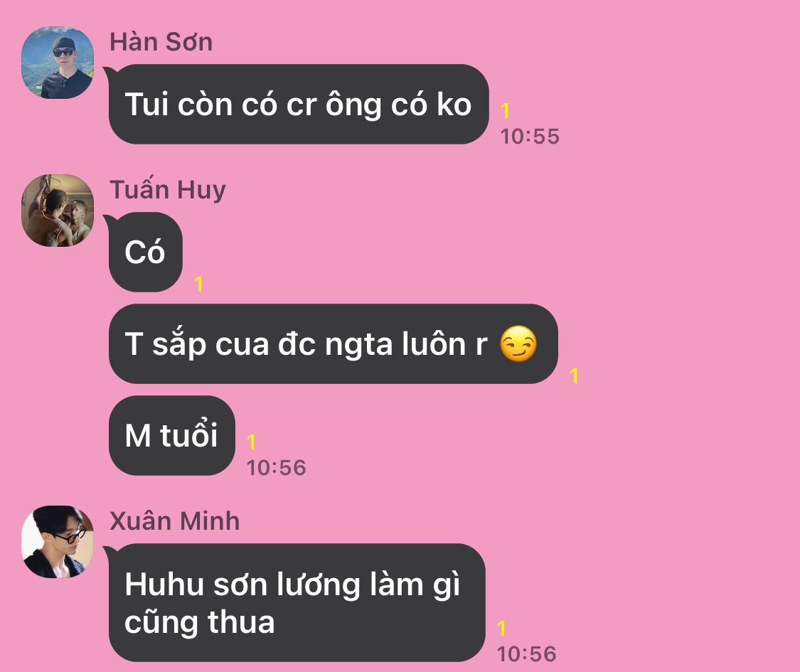Tap the read count beside 'Tui còn có cr'
This screenshot has height=672, width=800.
click(x=505, y=111)
